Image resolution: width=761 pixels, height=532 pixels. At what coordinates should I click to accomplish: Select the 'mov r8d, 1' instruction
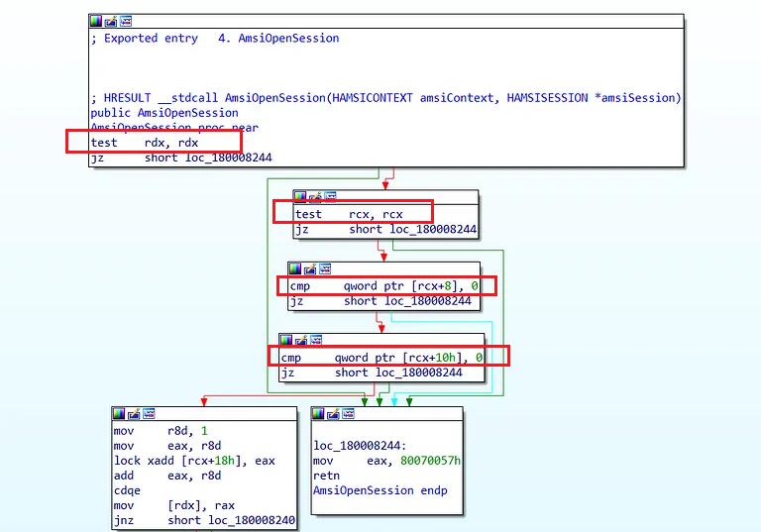161,431
